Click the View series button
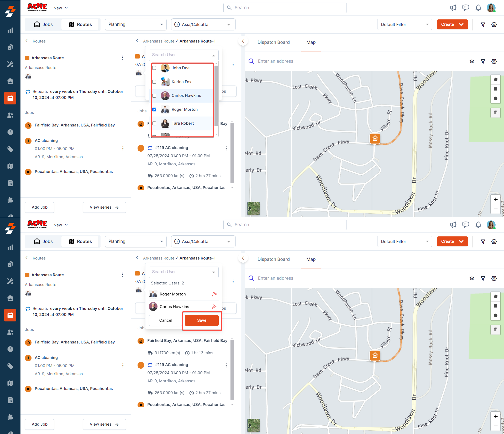The image size is (504, 434). coord(104,207)
